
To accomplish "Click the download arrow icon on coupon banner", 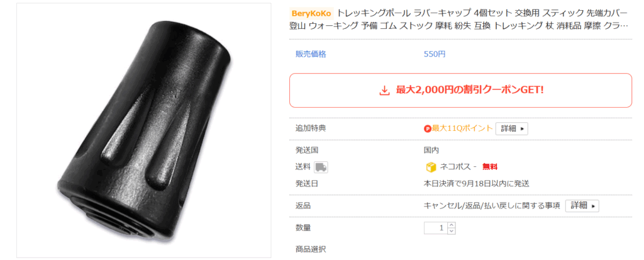I will (x=385, y=91).
